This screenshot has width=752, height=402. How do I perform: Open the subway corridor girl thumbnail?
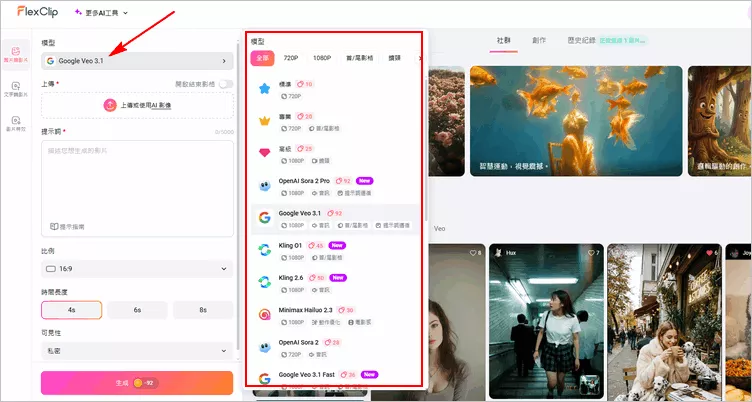[546, 322]
